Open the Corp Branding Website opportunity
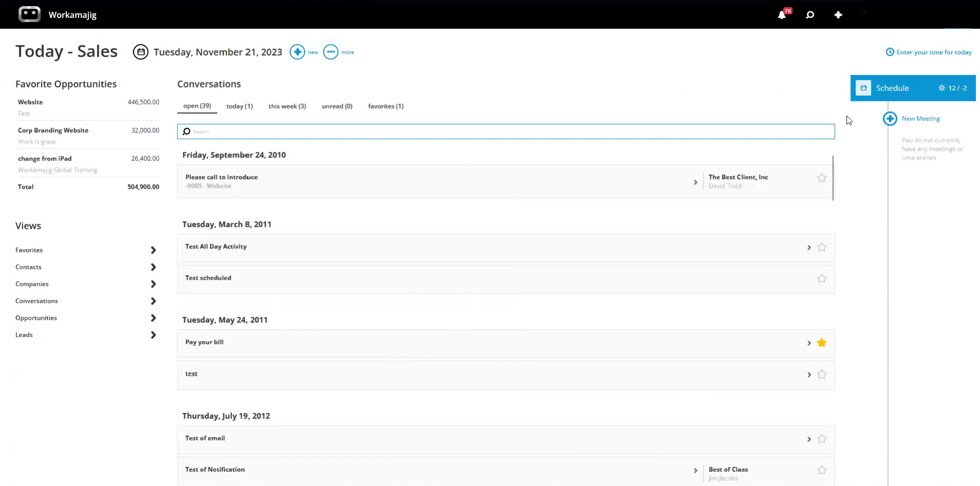The height and width of the screenshot is (486, 980). (53, 131)
